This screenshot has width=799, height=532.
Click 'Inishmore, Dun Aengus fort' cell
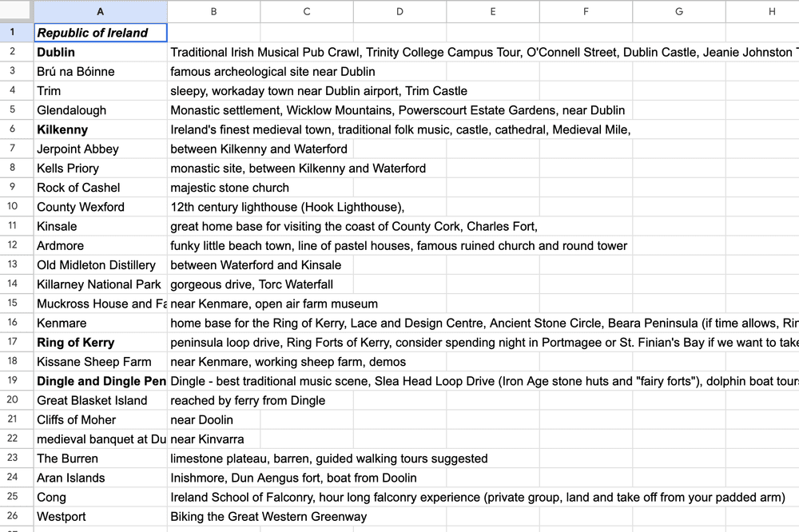[x=213, y=478]
